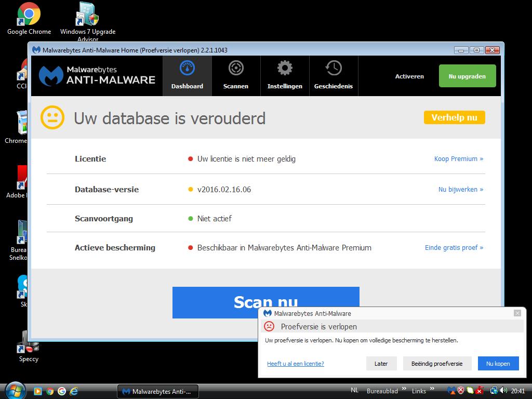Image resolution: width=532 pixels, height=399 pixels.
Task: Click the network tray icon
Action: (494, 391)
